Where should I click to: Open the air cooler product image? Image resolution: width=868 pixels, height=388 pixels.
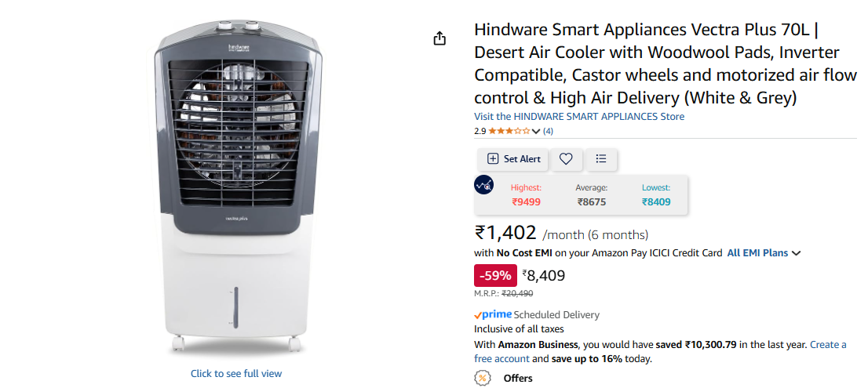coord(237,187)
